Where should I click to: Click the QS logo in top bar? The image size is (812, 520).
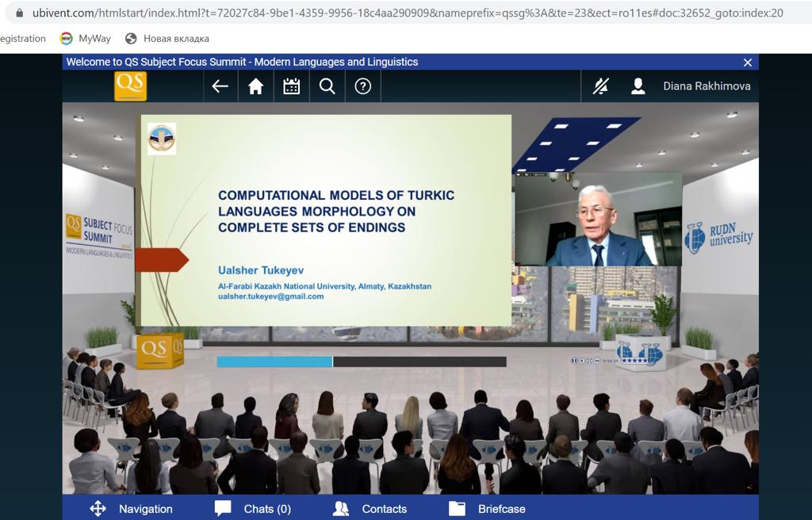coord(130,86)
